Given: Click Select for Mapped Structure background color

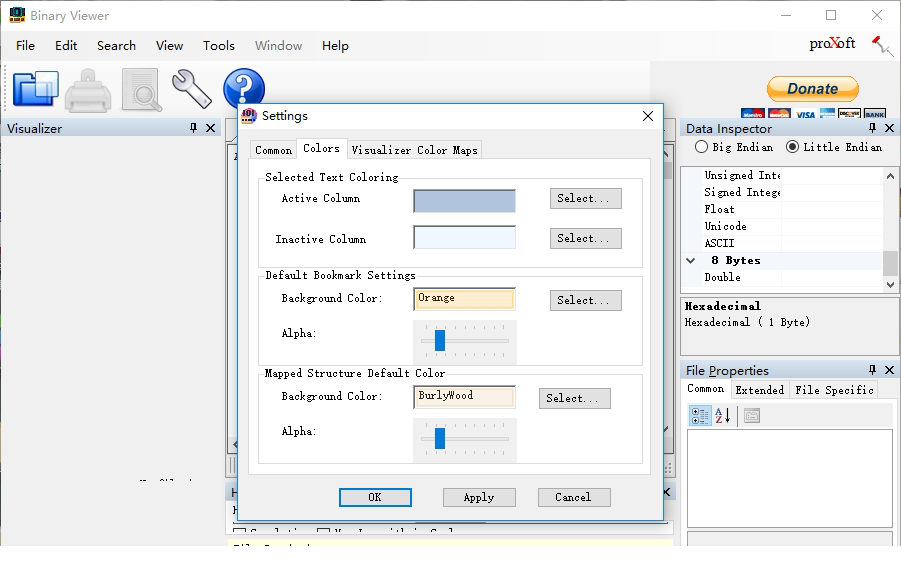Looking at the screenshot, I should coord(575,398).
